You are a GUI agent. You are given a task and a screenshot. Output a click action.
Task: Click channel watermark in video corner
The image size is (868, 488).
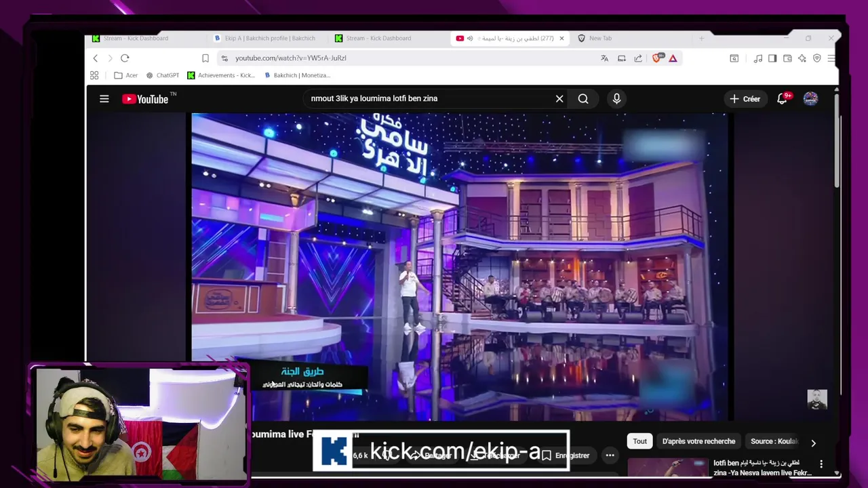[x=817, y=400]
